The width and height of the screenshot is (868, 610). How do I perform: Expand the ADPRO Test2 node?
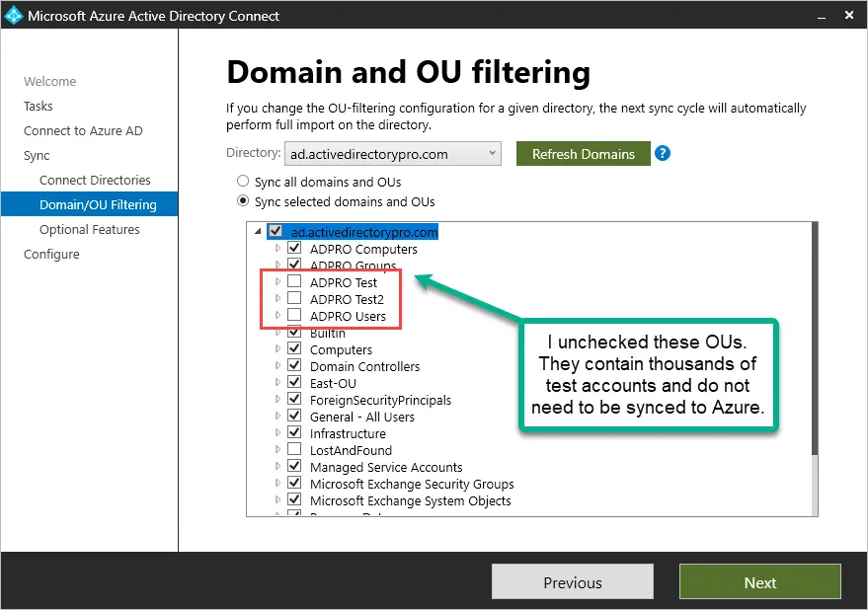pyautogui.click(x=277, y=298)
